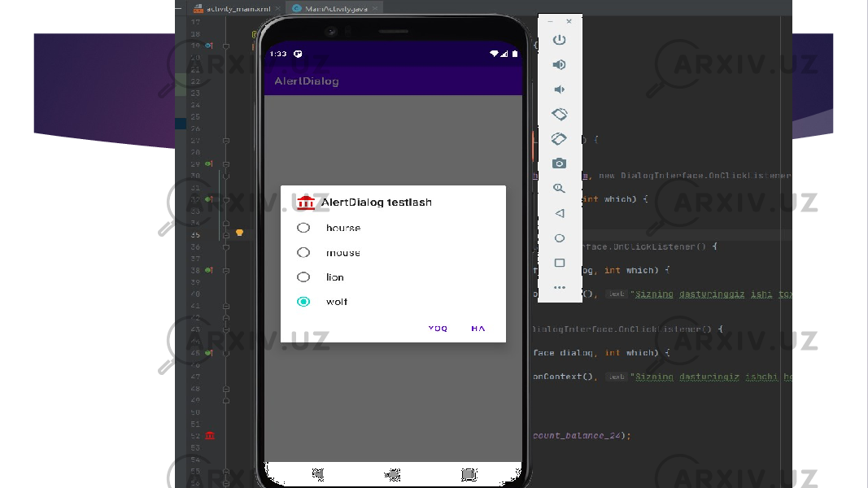The height and width of the screenshot is (488, 868).
Task: Minimize the emulator toolbar window
Action: 550,22
